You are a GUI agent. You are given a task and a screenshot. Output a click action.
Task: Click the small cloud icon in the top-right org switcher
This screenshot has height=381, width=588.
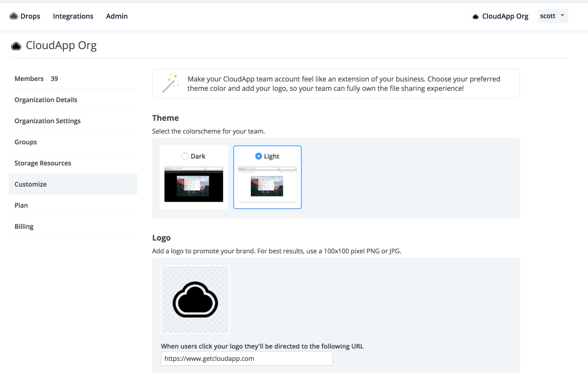475,17
